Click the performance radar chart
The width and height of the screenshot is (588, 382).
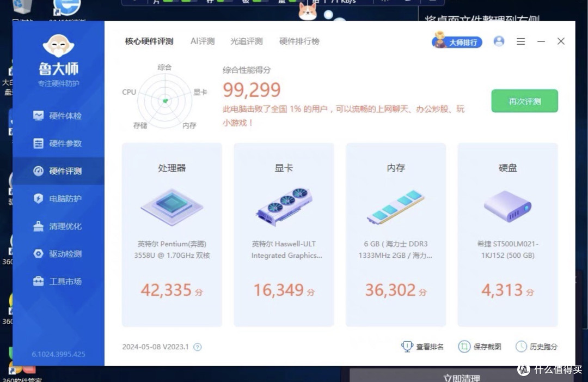pos(165,100)
